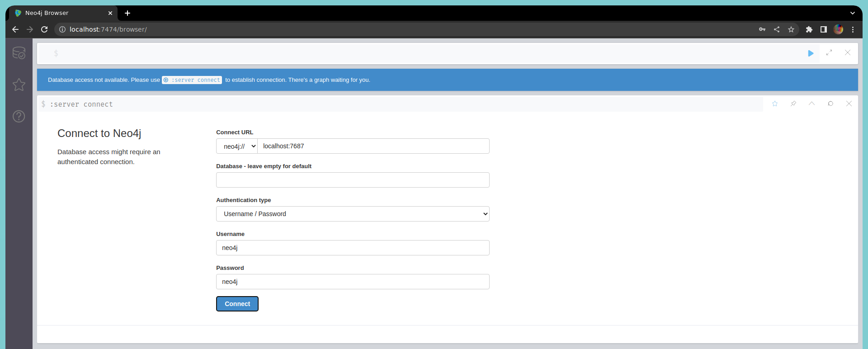Open the Extensions puzzle icon
The width and height of the screenshot is (868, 349).
pyautogui.click(x=809, y=29)
